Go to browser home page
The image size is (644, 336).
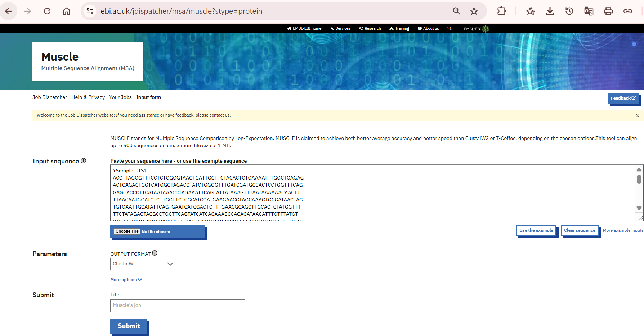(67, 11)
